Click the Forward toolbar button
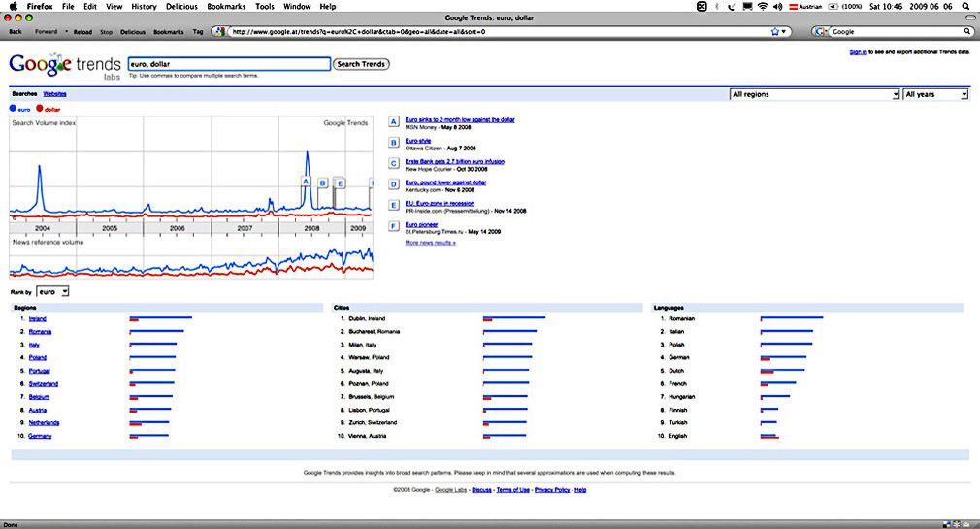This screenshot has width=980, height=529. tap(46, 32)
